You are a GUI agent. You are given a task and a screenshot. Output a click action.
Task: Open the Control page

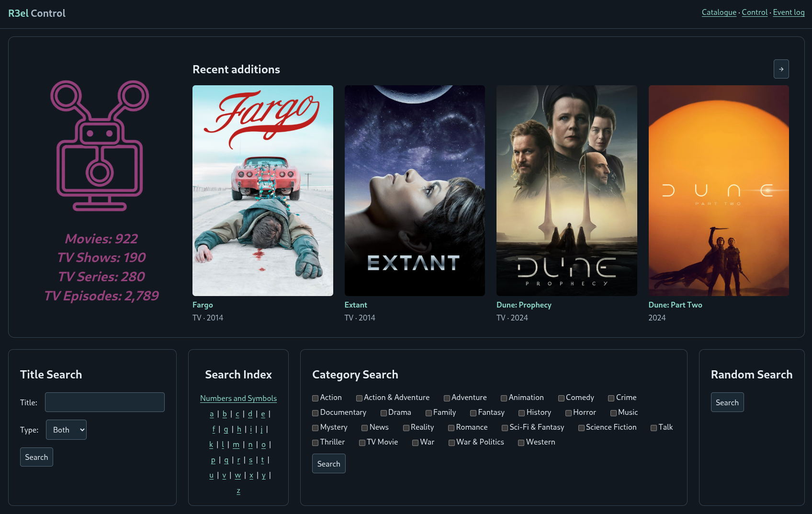[755, 12]
